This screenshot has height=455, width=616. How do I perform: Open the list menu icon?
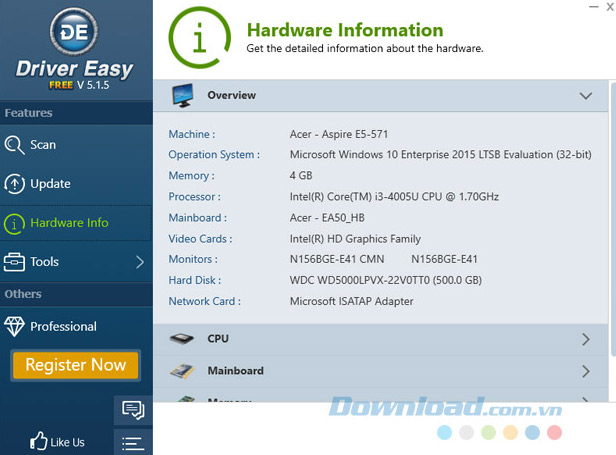tap(133, 444)
